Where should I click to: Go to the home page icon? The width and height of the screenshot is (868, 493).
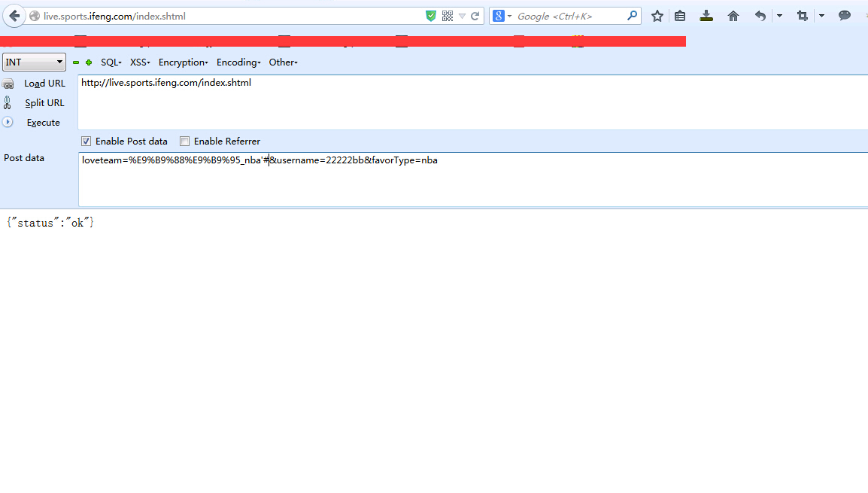pyautogui.click(x=733, y=16)
